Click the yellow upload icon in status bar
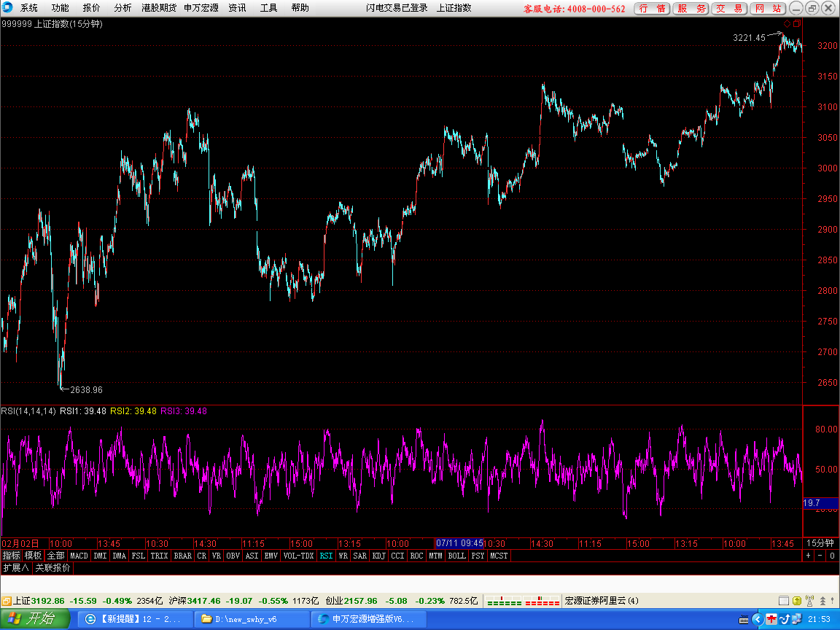 pyautogui.click(x=796, y=601)
